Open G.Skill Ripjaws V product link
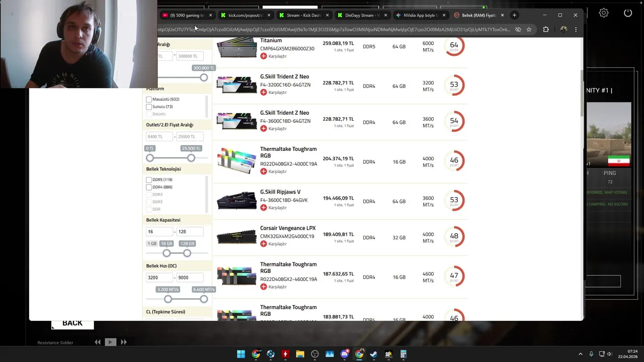This screenshot has width=644, height=362. (280, 192)
